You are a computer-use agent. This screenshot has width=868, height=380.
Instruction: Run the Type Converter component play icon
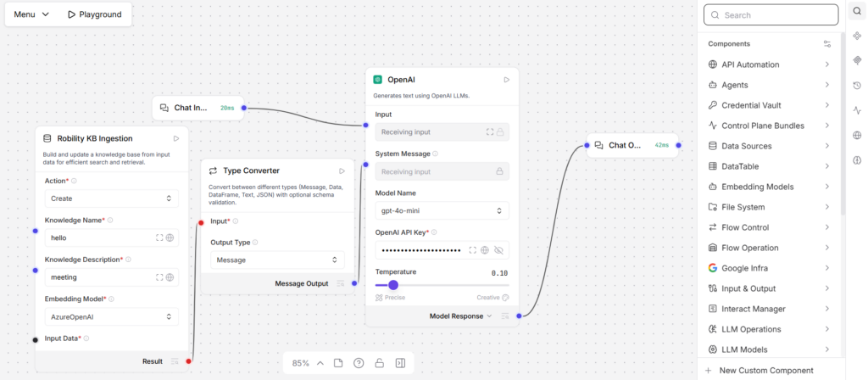tap(342, 171)
